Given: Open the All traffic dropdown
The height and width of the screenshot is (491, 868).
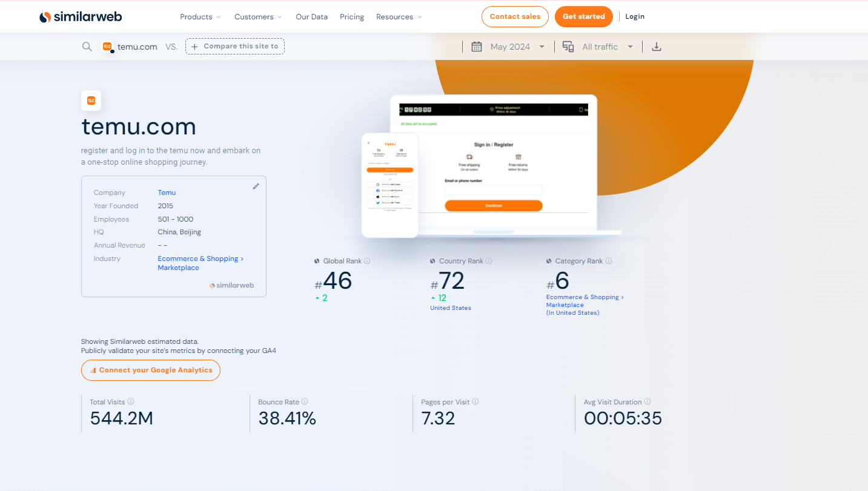Looking at the screenshot, I should tap(608, 47).
